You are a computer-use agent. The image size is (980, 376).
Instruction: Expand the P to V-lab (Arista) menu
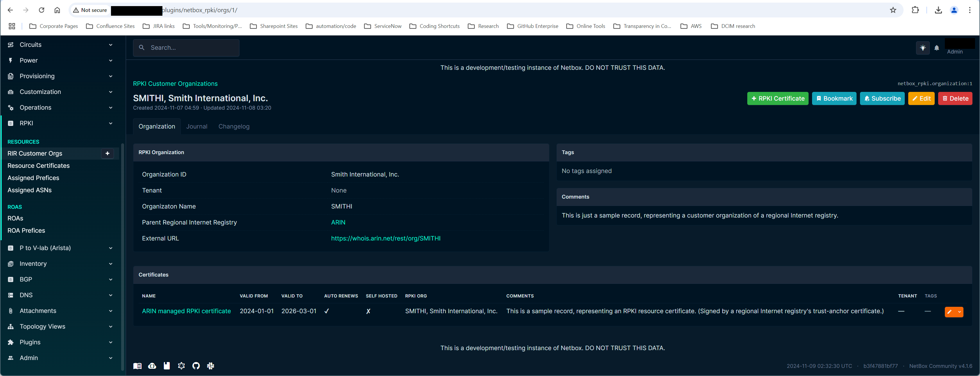(60, 248)
